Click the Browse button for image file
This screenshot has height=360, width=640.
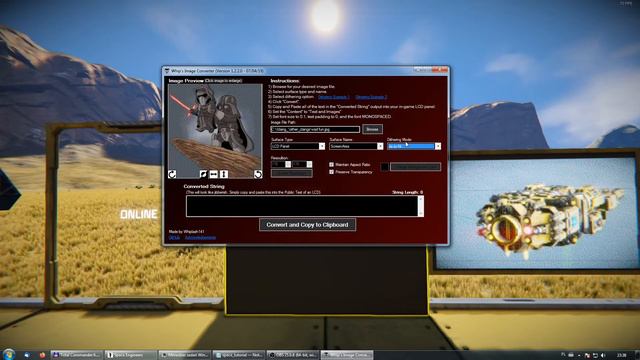[x=372, y=129]
